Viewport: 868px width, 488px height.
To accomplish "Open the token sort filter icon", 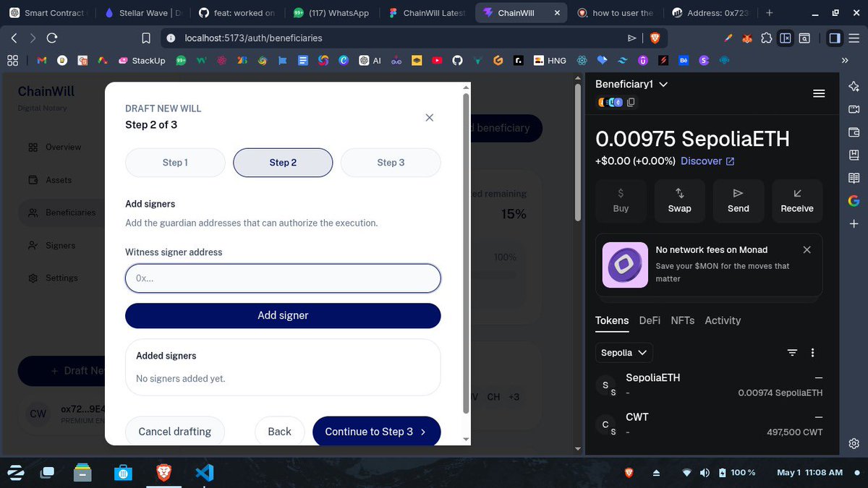I will point(792,353).
